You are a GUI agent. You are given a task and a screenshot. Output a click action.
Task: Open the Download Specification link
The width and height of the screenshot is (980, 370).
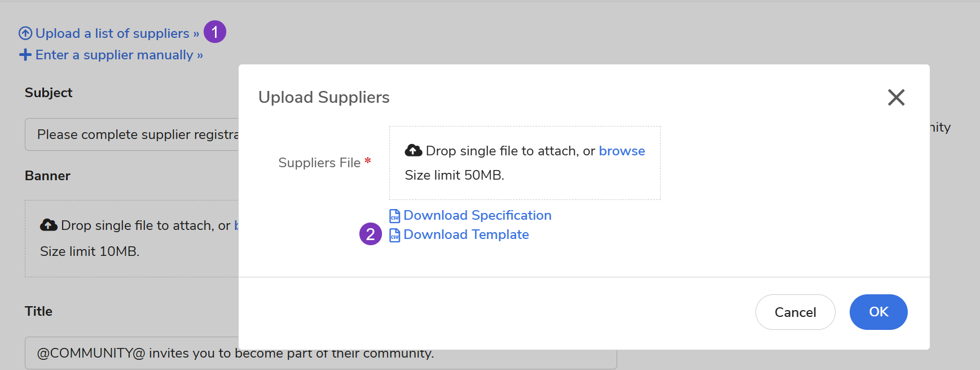point(477,215)
